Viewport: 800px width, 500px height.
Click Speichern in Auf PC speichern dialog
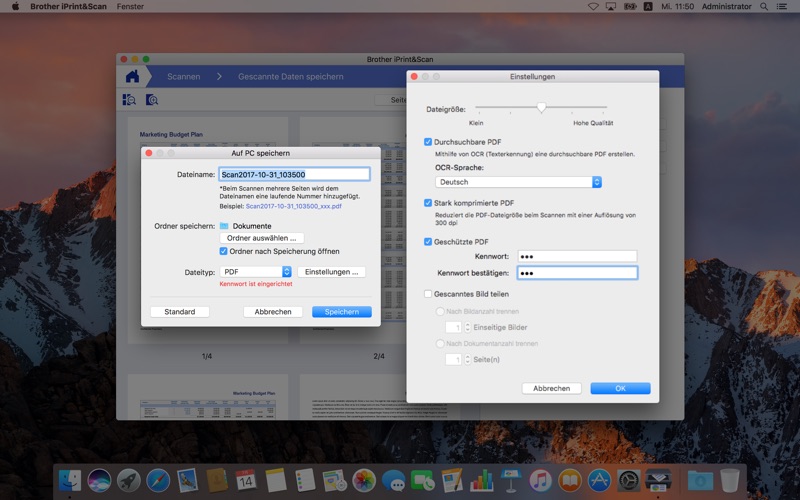tap(342, 312)
